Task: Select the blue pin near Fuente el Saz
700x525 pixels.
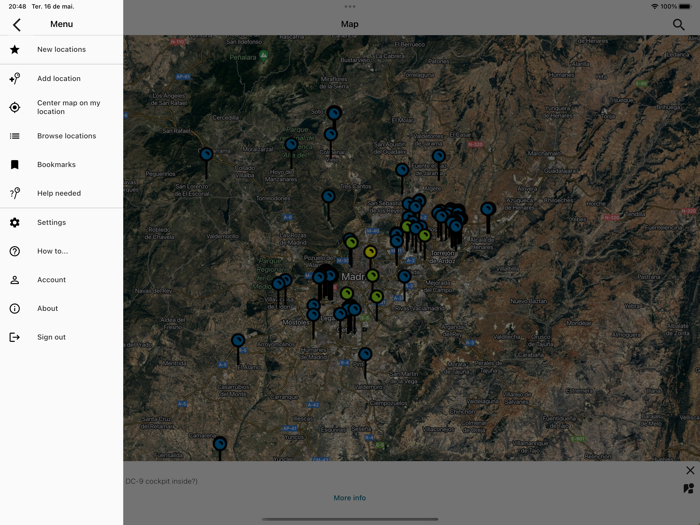Action: click(x=438, y=156)
